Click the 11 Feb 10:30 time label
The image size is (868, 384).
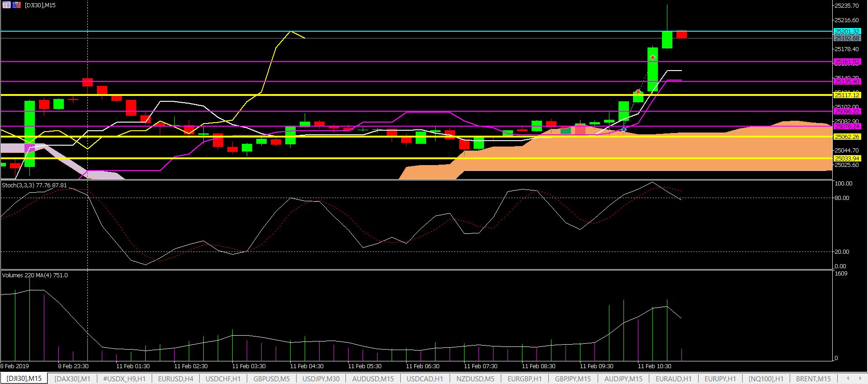click(x=655, y=366)
